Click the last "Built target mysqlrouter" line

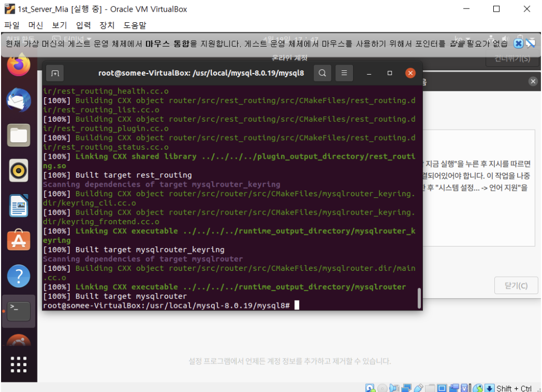[x=115, y=296]
